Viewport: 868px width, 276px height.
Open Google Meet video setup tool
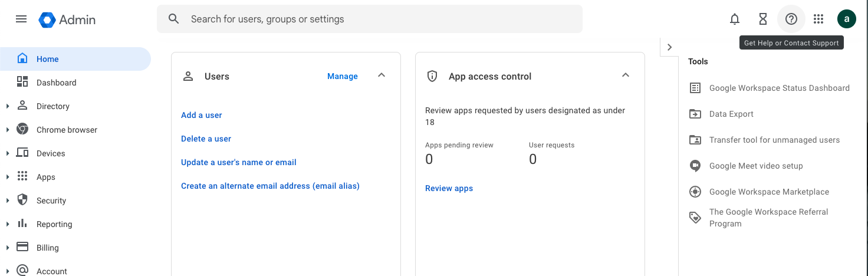[x=755, y=166]
